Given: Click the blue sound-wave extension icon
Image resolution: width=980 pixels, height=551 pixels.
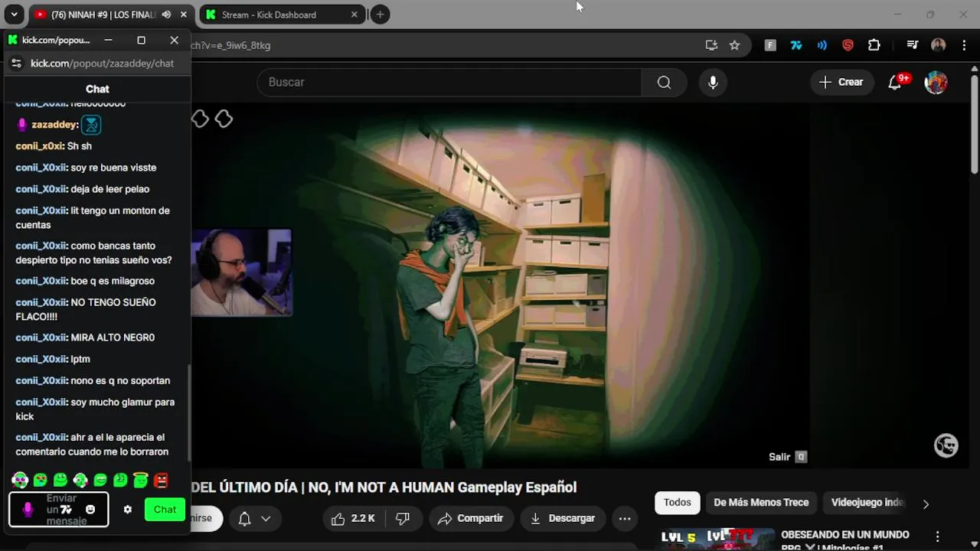Looking at the screenshot, I should click(x=822, y=45).
